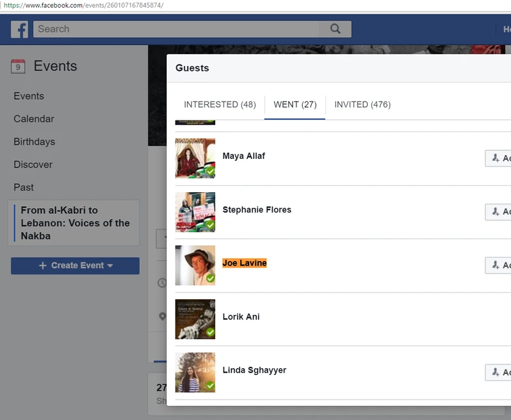Click the Events calendar icon in sidebar
This screenshot has height=420, width=511.
[18, 66]
